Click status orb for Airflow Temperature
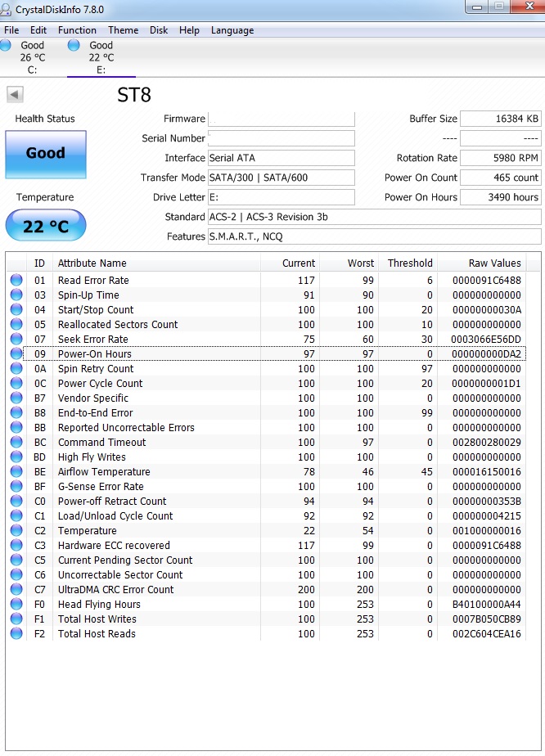 click(16, 471)
